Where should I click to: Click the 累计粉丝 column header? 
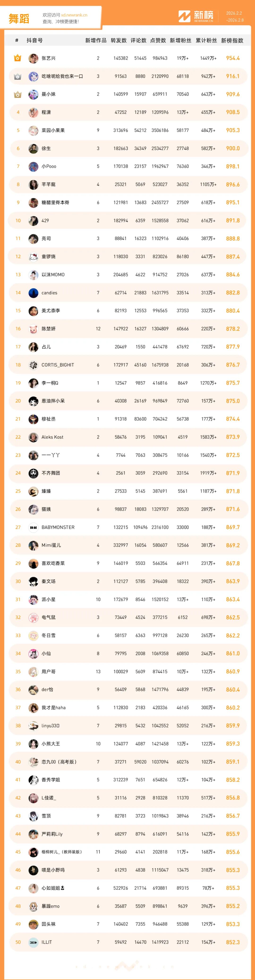(x=206, y=40)
